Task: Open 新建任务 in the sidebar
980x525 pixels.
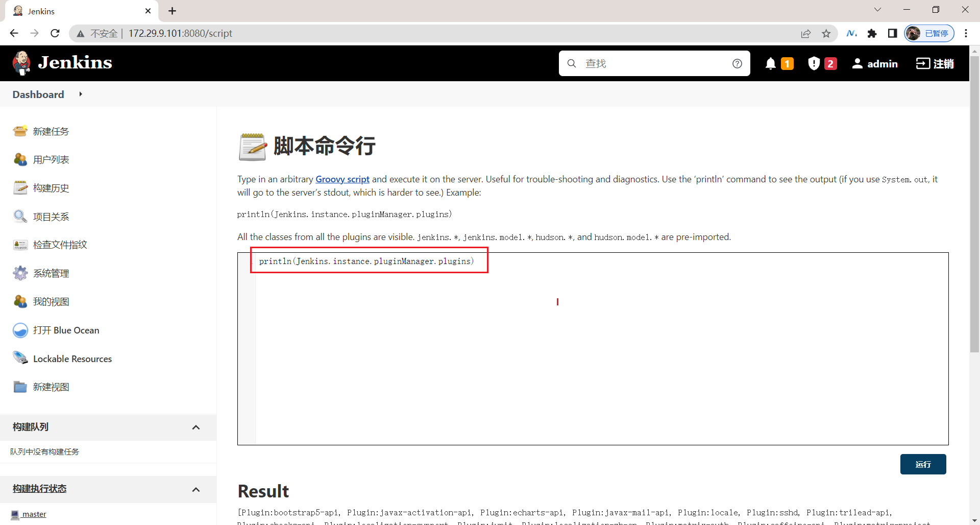Action: pos(51,131)
